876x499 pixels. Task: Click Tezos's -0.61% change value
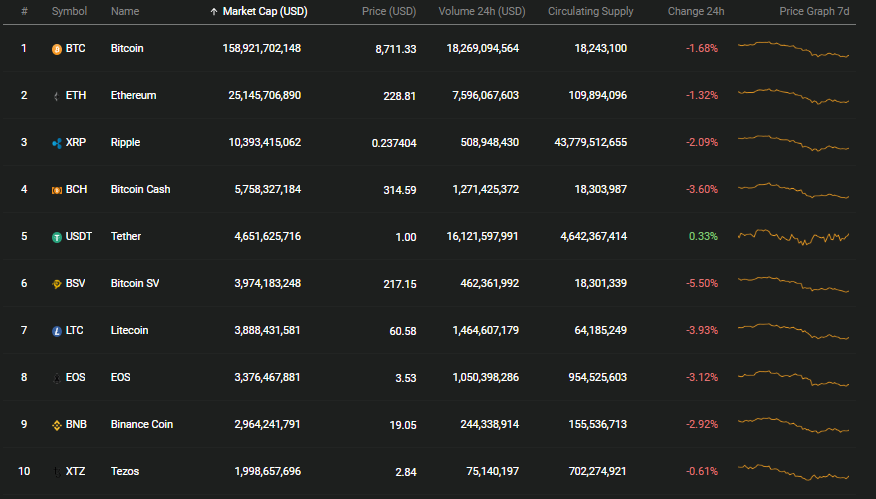click(702, 471)
